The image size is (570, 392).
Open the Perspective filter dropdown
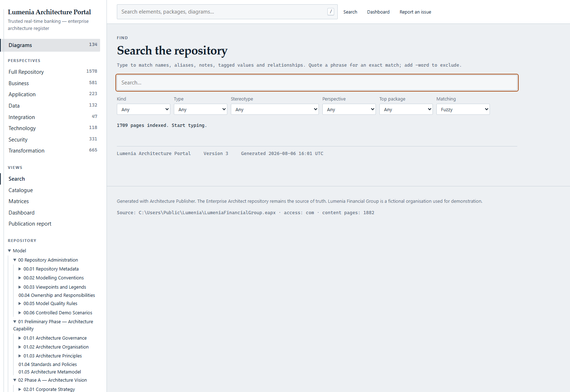(x=349, y=109)
